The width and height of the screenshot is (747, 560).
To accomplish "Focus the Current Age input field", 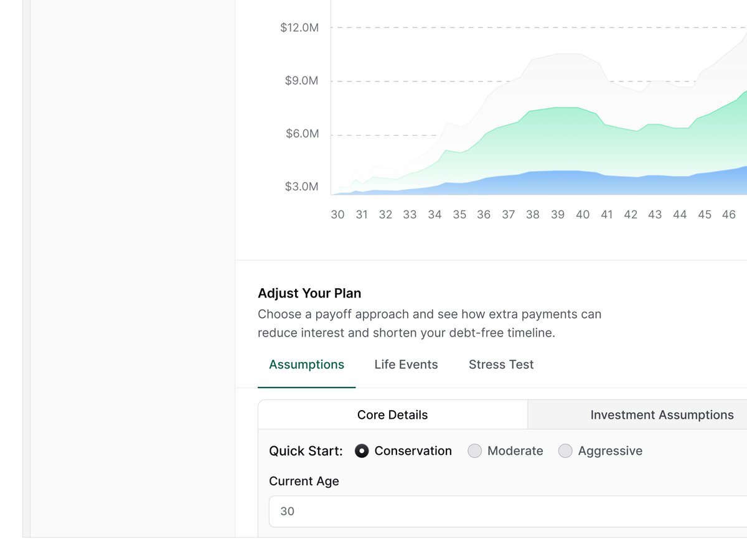I will [x=508, y=511].
